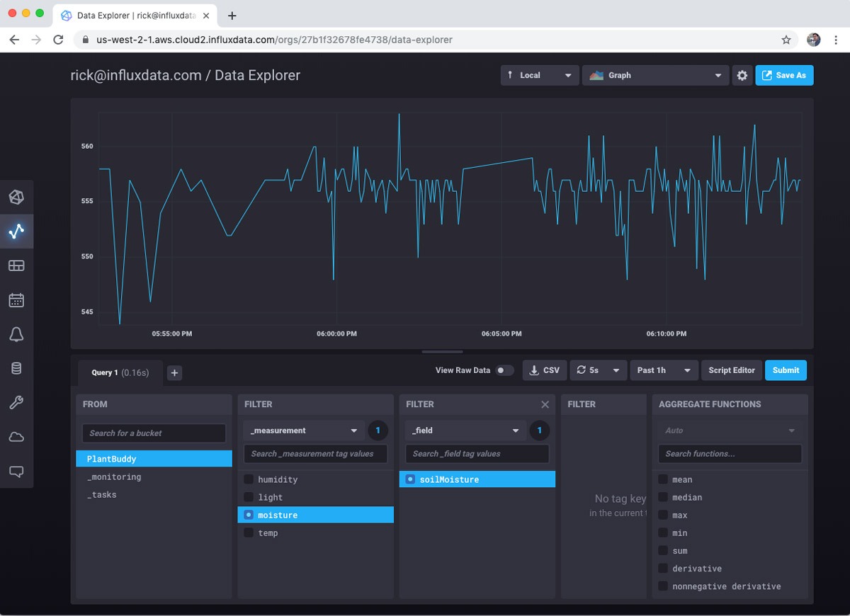Select the _monitoring bucket
850x616 pixels.
114,477
